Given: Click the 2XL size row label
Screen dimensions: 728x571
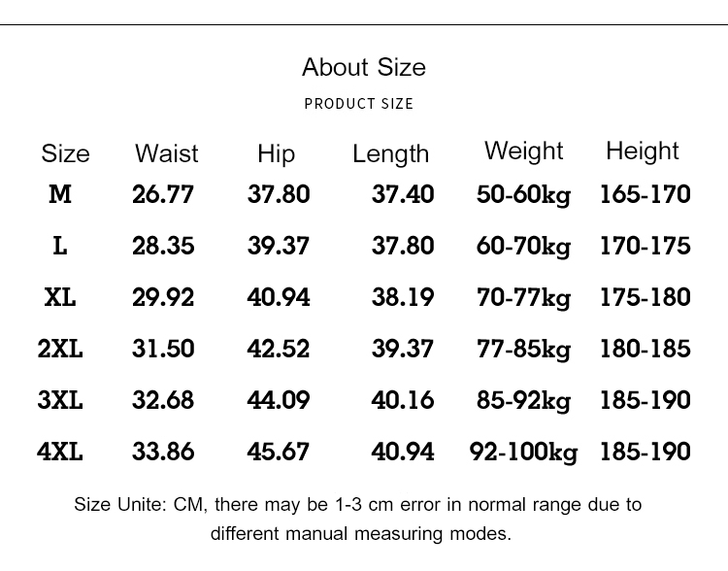Looking at the screenshot, I should click(60, 349).
